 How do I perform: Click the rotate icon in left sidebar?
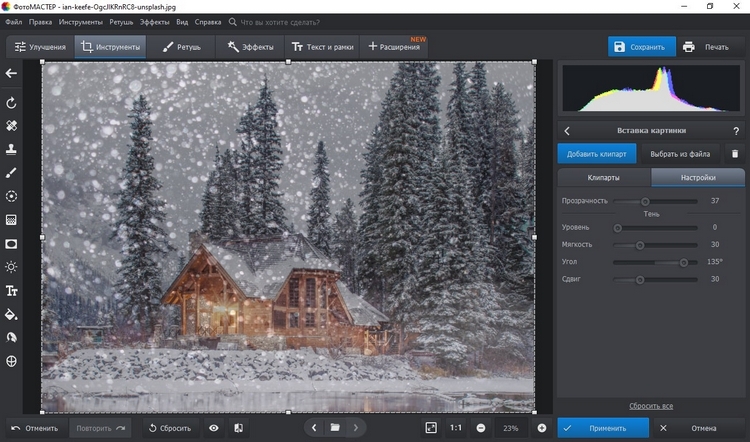click(12, 102)
